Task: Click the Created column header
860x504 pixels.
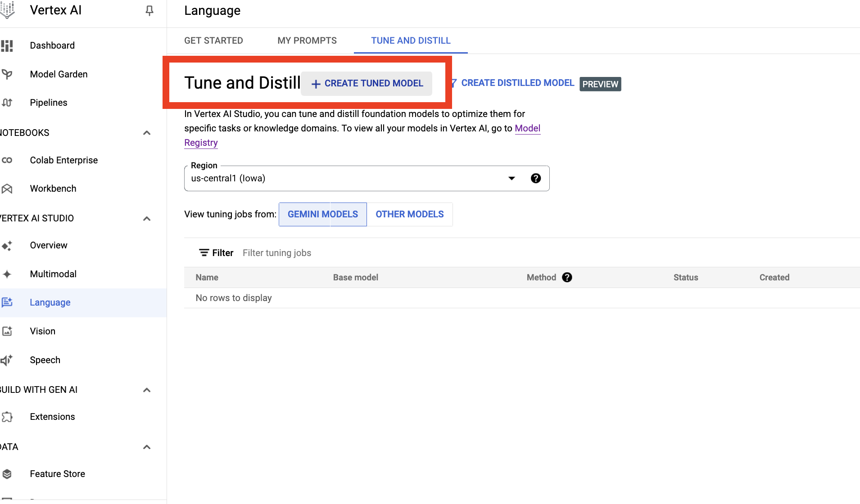Action: [x=774, y=278]
